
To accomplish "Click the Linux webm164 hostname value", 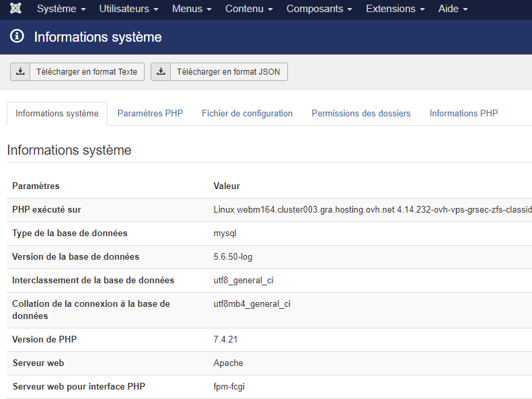I will (x=373, y=210).
